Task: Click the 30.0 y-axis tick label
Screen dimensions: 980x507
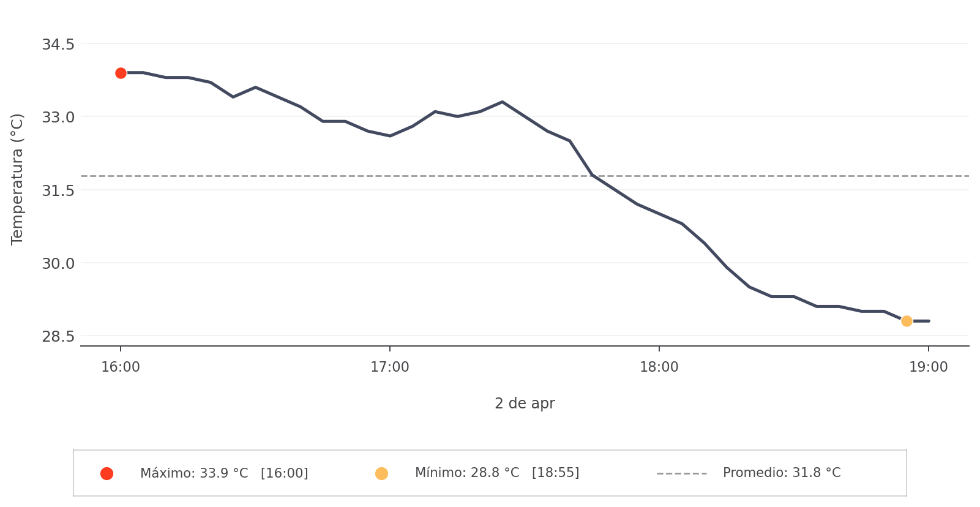Action: click(58, 263)
